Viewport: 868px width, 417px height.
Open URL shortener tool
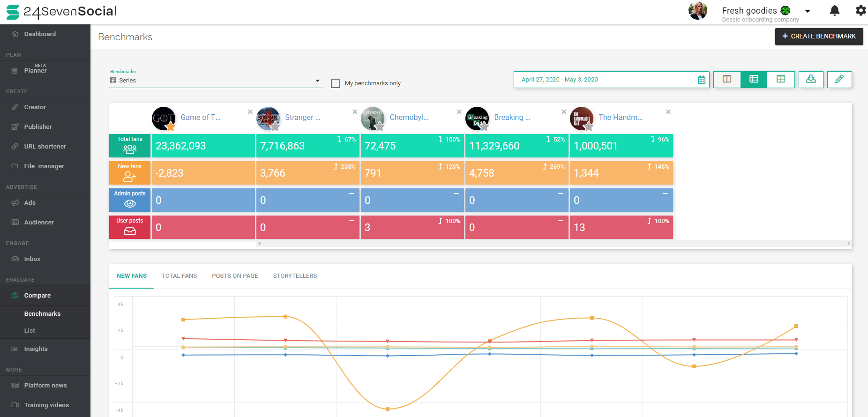pos(45,147)
